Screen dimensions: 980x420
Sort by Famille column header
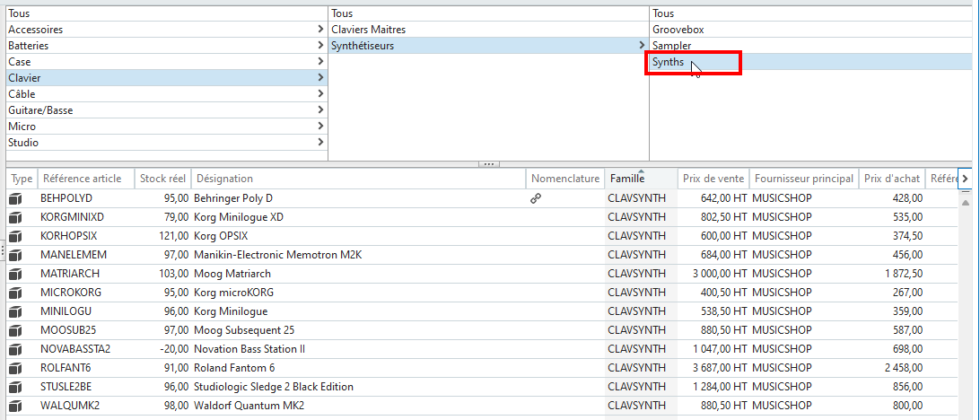click(642, 179)
